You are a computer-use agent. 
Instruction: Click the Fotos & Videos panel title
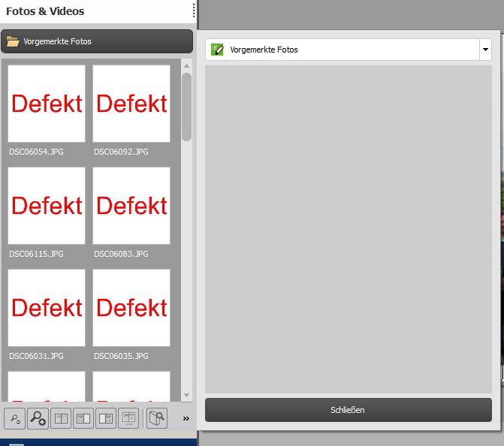pos(45,11)
